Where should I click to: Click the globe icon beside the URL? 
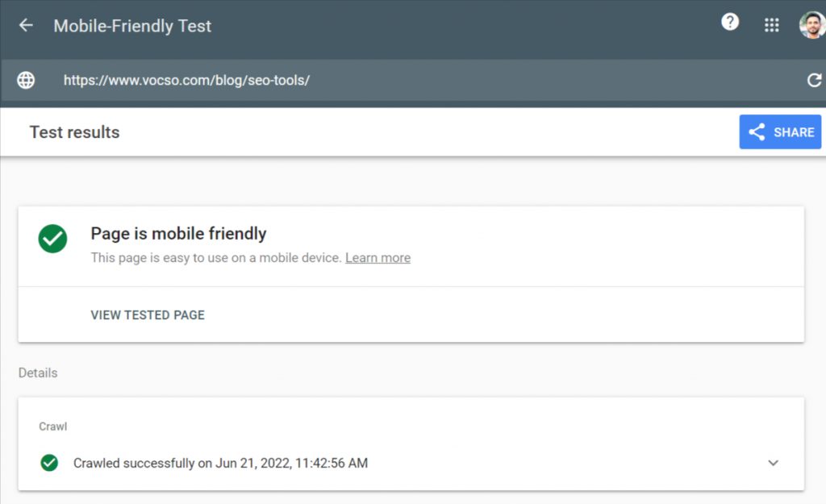coord(27,80)
